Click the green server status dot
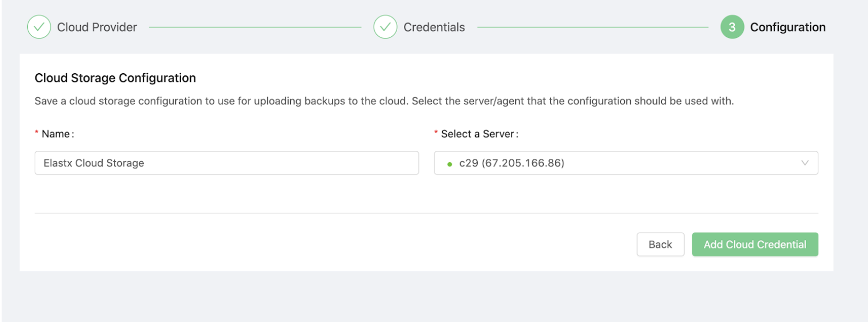 pyautogui.click(x=449, y=164)
